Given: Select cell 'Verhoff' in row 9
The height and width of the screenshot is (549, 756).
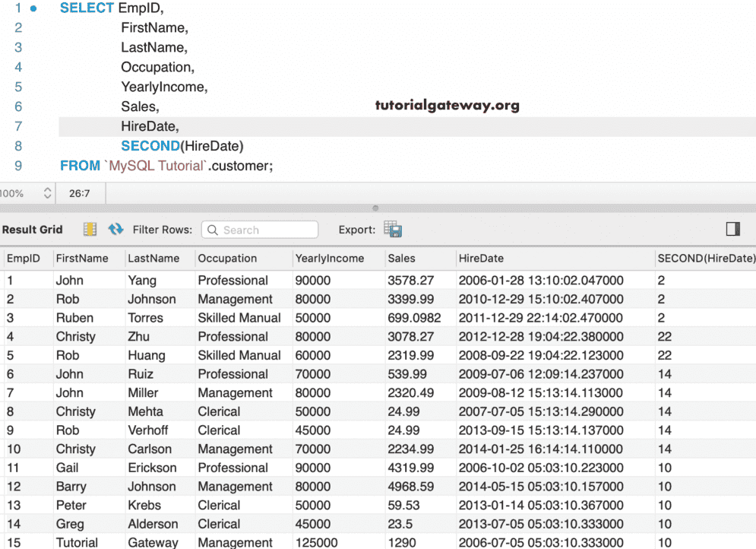Looking at the screenshot, I should point(147,430).
